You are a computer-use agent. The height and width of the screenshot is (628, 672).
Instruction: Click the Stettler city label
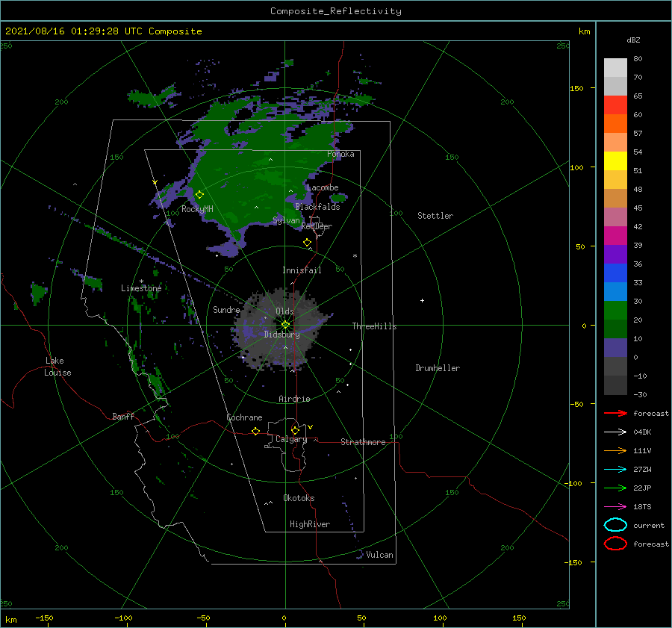(435, 216)
